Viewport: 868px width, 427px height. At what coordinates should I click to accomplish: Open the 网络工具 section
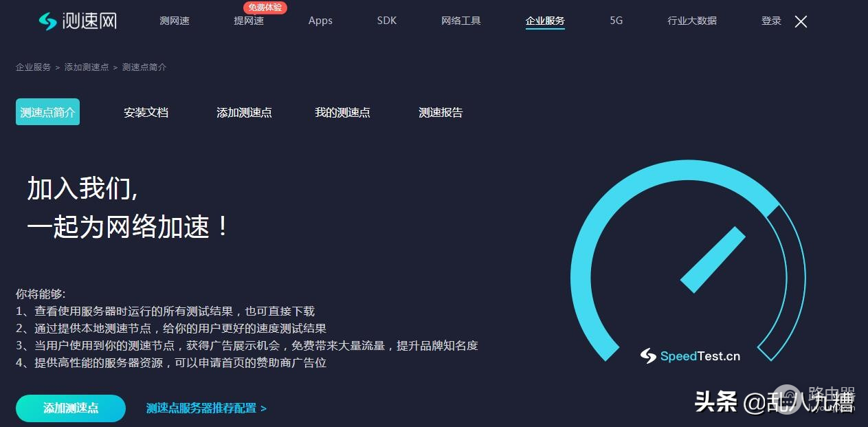(x=460, y=21)
